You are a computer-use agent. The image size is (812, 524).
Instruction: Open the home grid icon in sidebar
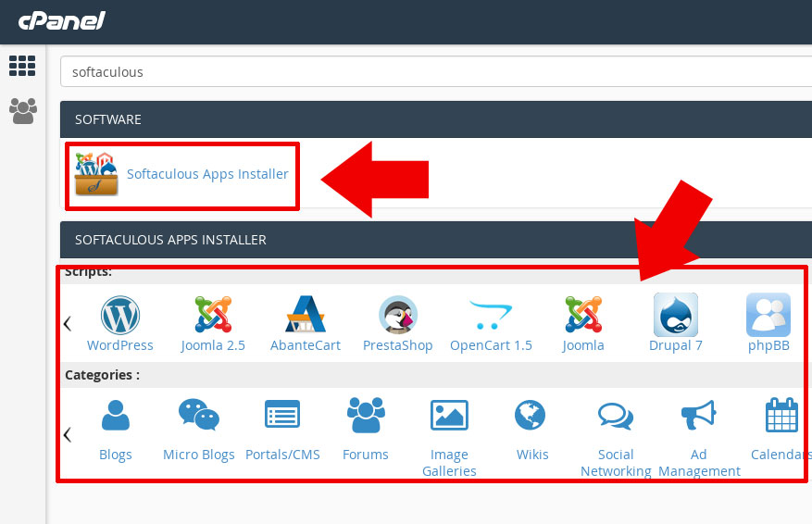(22, 66)
